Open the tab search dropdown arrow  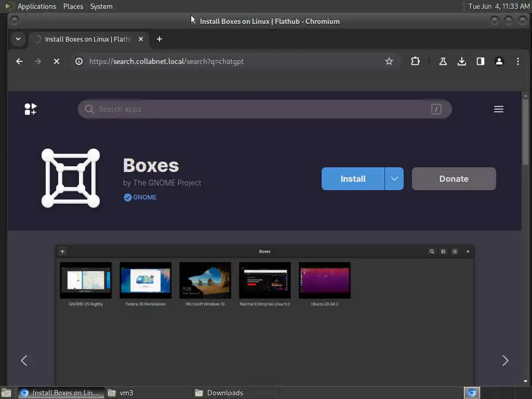18,39
